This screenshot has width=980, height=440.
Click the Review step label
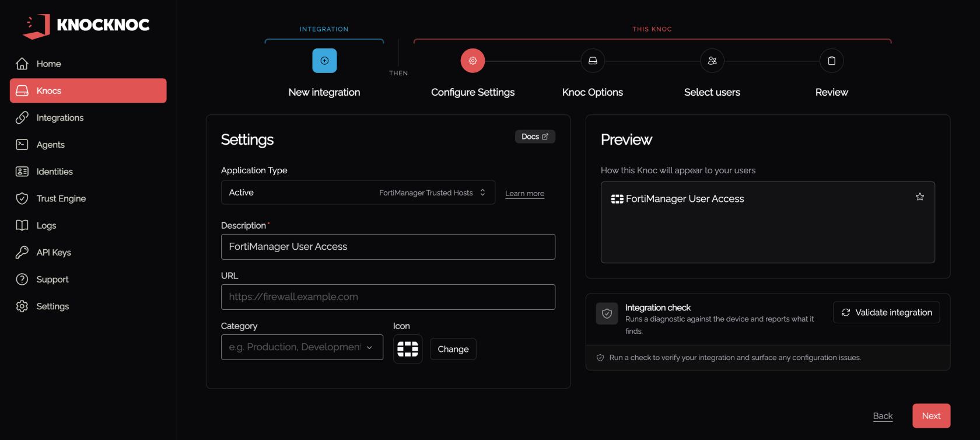pos(832,92)
